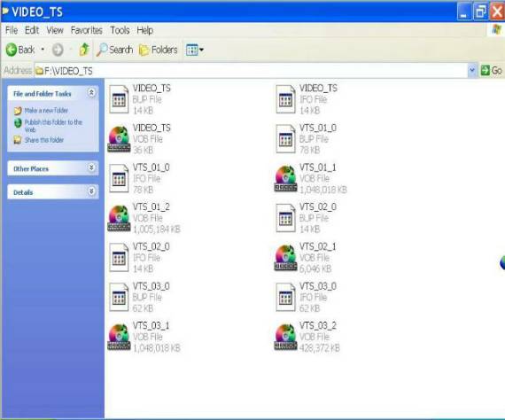Open the Views dropdown in toolbar
Viewport: 505px width, 420px height.
pos(195,50)
